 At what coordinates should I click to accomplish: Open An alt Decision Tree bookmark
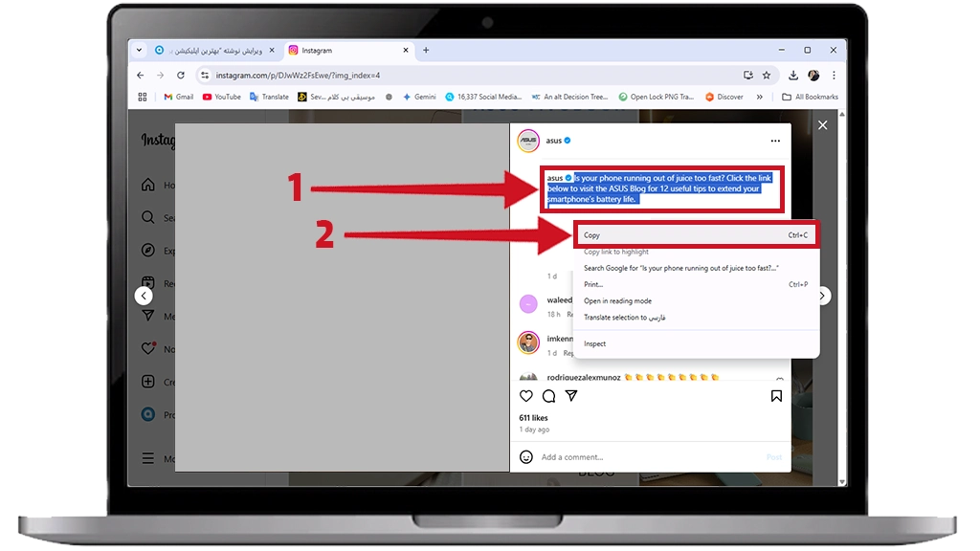[x=569, y=97]
